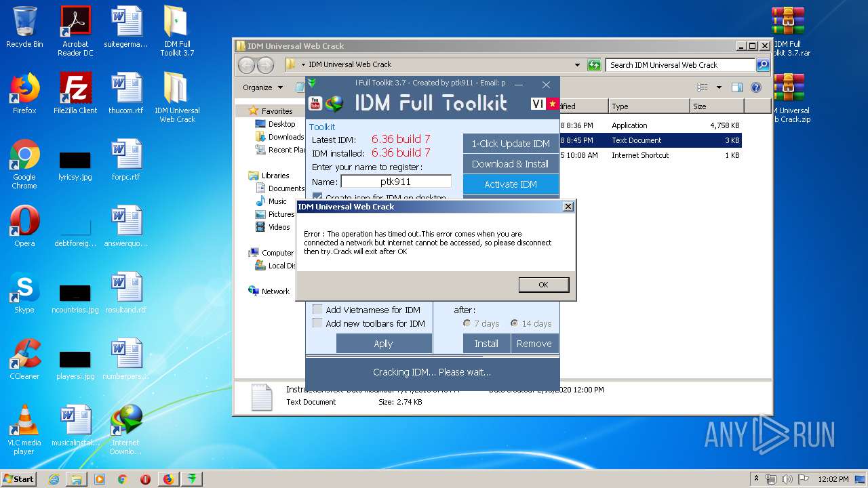Switch to IDM Toolkit taskbar button
This screenshot has height=488, width=868.
point(192,479)
